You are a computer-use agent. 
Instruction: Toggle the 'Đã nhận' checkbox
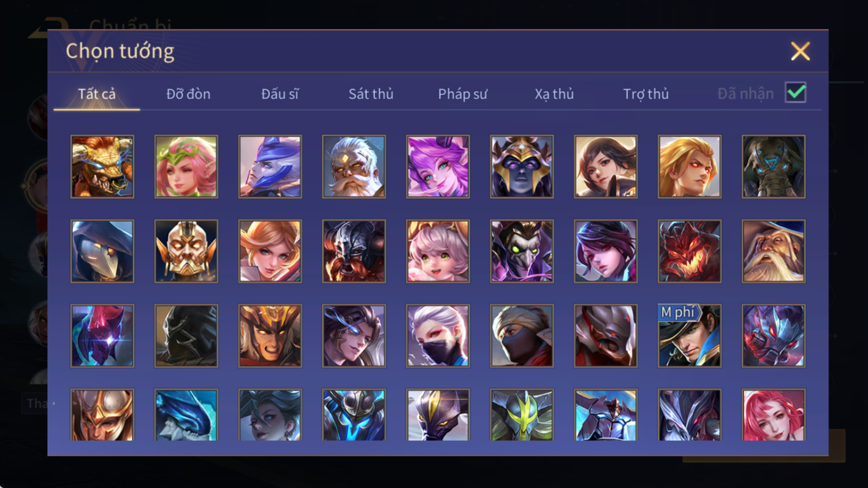click(x=795, y=93)
